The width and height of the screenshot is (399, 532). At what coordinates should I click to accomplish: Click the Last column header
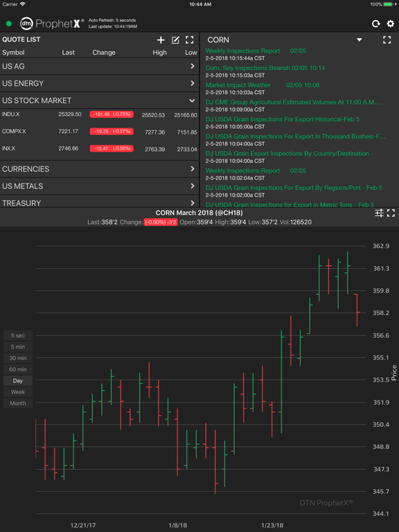(68, 53)
